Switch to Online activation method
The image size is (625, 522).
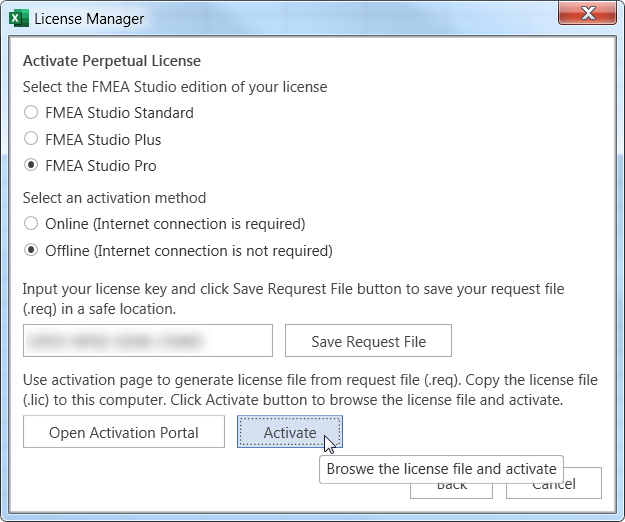[x=31, y=224]
